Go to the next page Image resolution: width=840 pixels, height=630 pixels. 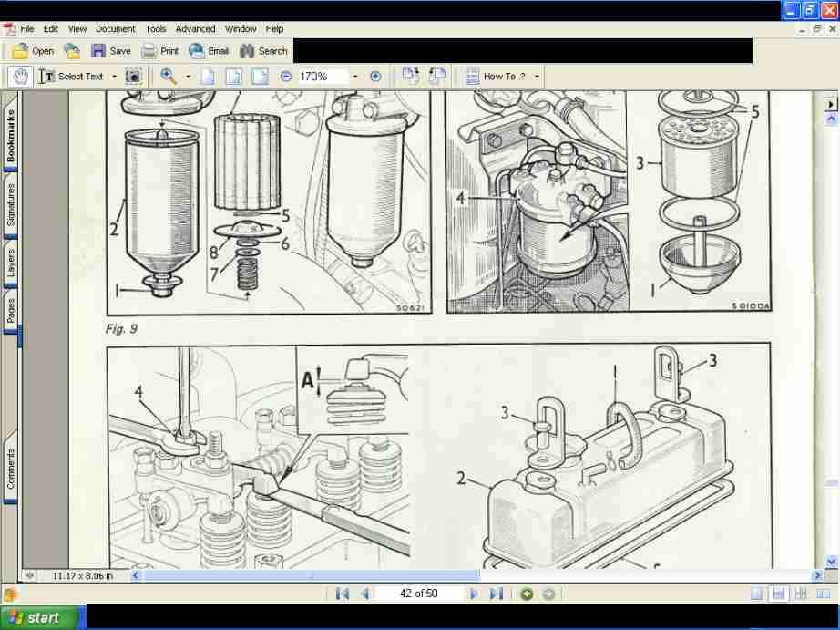pyautogui.click(x=474, y=594)
